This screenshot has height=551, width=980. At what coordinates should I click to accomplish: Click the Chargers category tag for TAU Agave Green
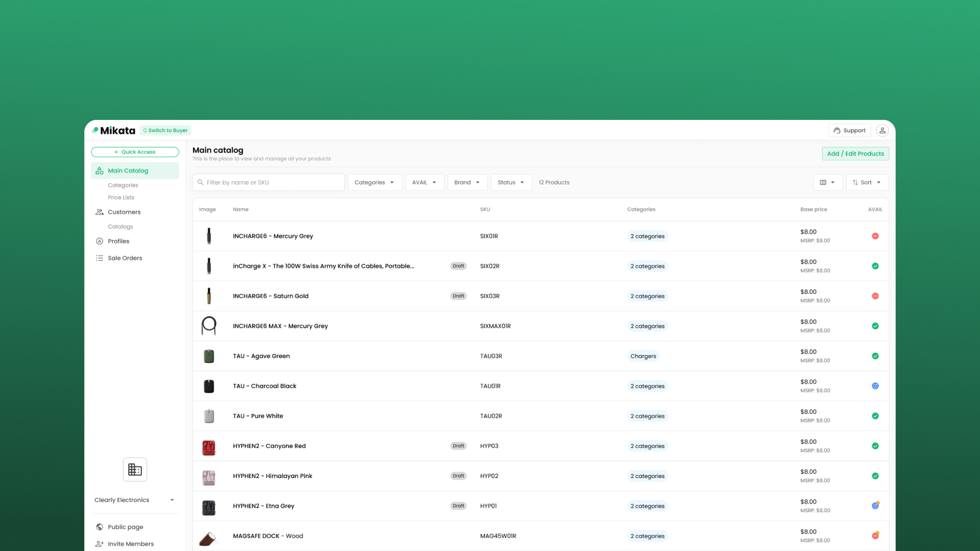tap(643, 356)
